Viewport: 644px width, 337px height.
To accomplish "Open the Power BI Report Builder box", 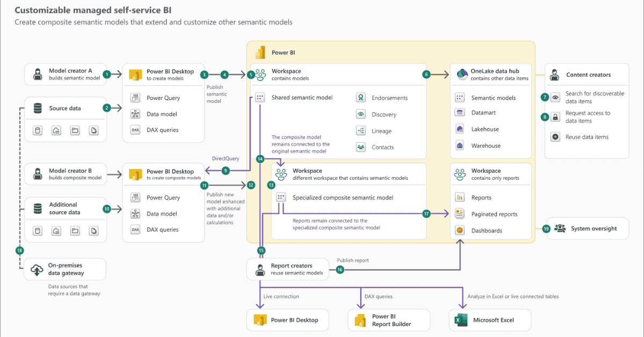I will coord(389,320).
